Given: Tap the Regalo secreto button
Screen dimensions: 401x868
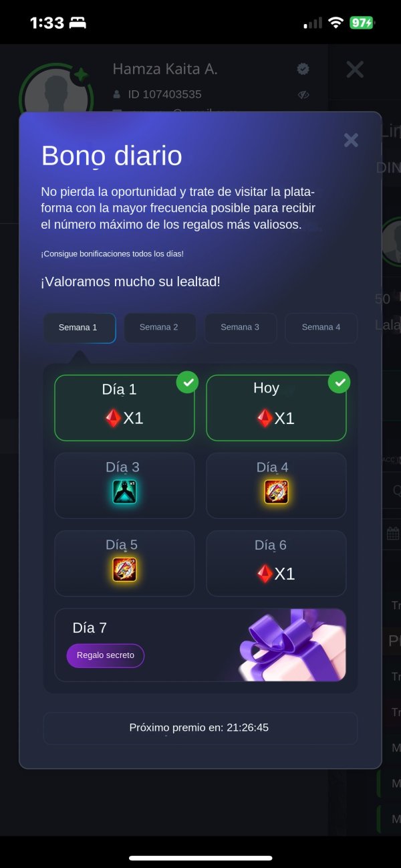Looking at the screenshot, I should tap(106, 655).
